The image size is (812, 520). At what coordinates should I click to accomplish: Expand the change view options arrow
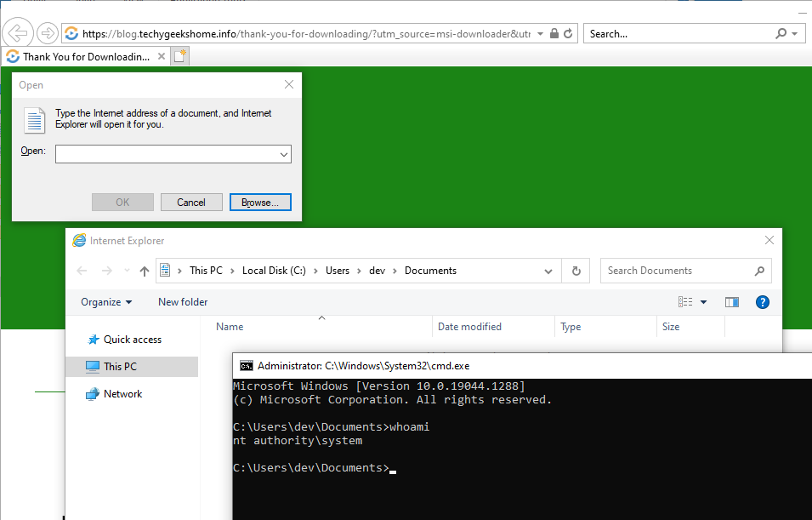(704, 302)
